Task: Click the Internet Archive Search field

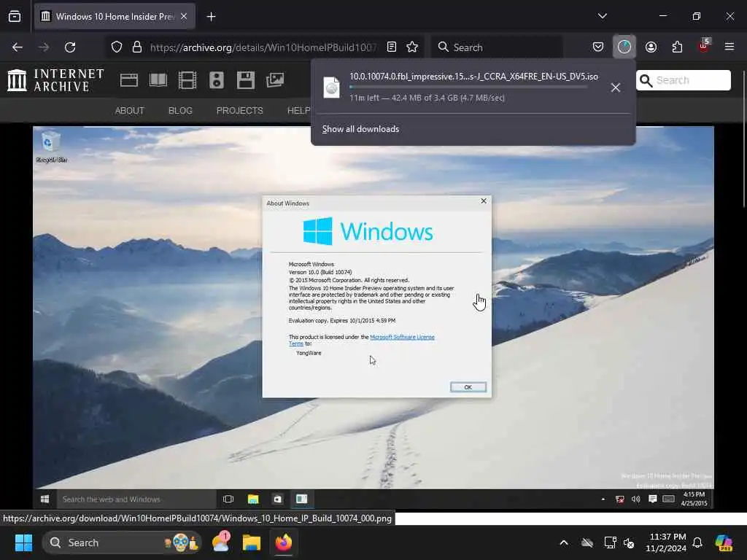Action: click(683, 80)
